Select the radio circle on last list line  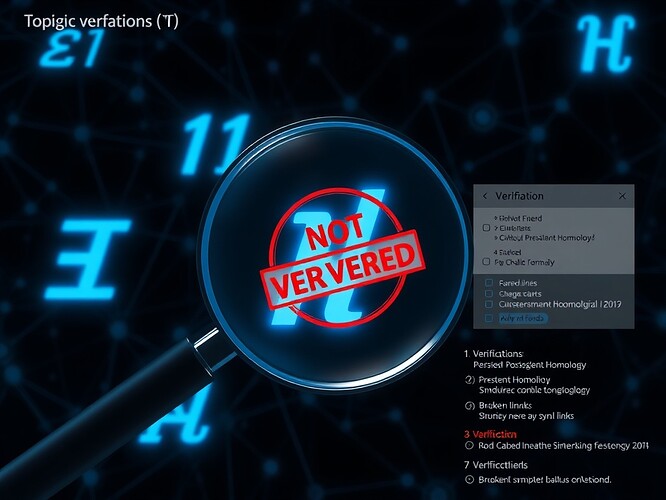pos(471,478)
